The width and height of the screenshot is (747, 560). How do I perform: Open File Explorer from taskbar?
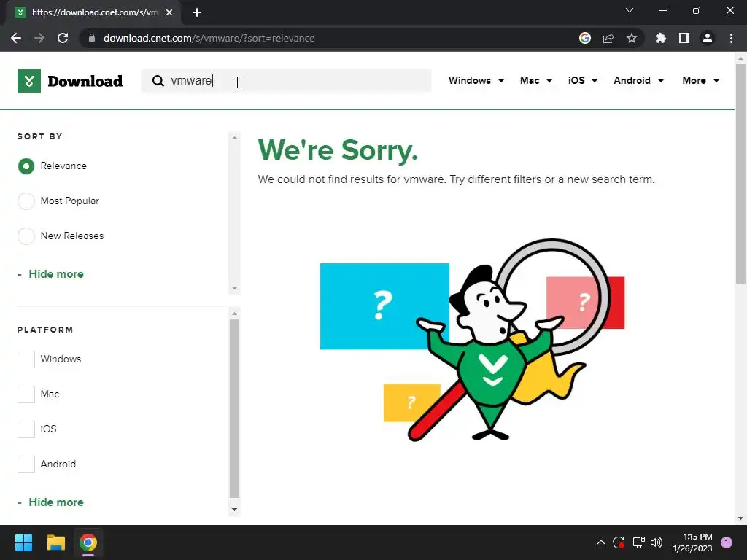point(55,542)
